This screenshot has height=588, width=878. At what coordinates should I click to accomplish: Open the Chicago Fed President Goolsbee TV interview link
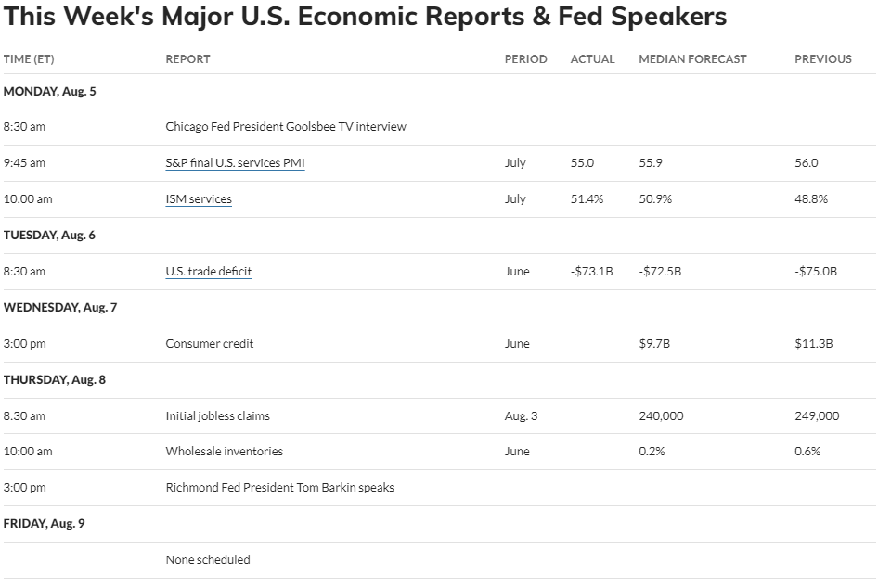(286, 127)
